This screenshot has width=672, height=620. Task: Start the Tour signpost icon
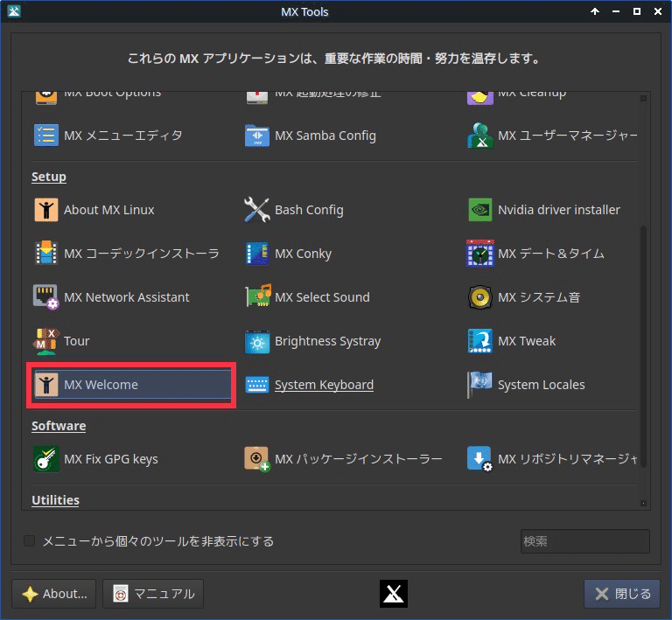coord(45,341)
